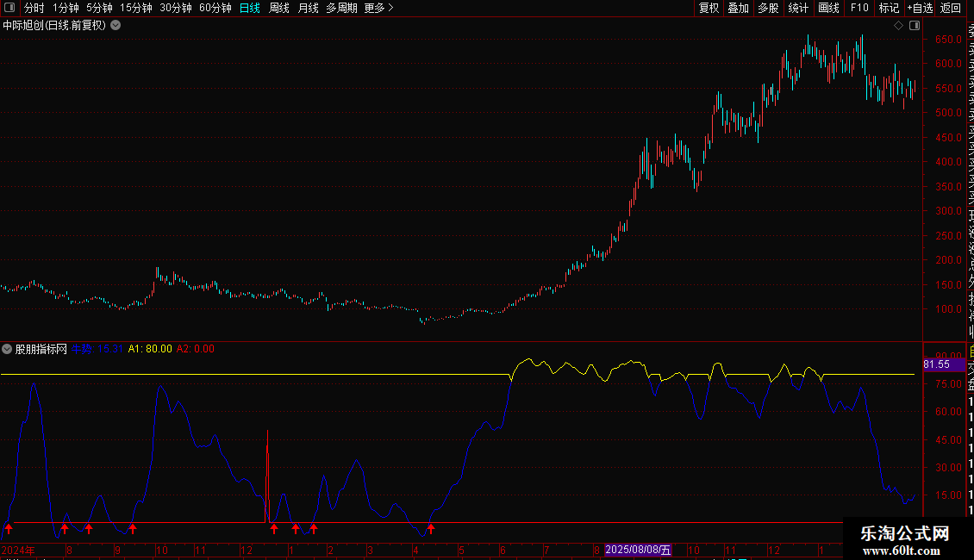
Task: Switch to 月线 monthly chart
Action: click(308, 8)
